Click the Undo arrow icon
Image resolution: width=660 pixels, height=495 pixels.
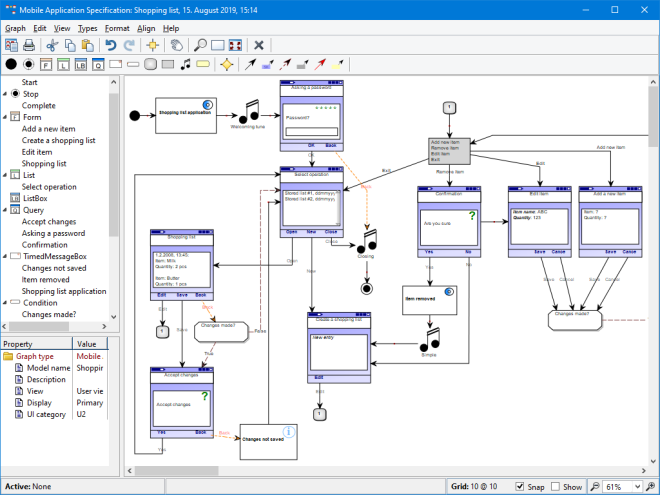111,45
